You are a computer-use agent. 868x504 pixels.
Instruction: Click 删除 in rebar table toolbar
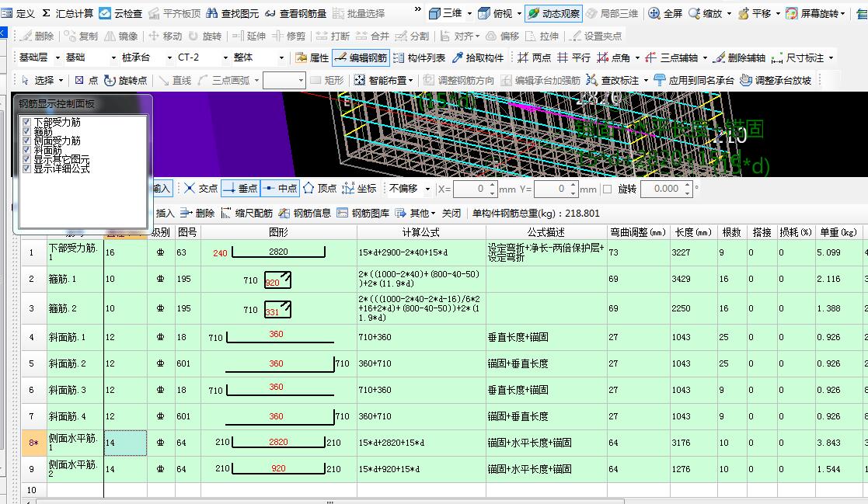click(197, 213)
